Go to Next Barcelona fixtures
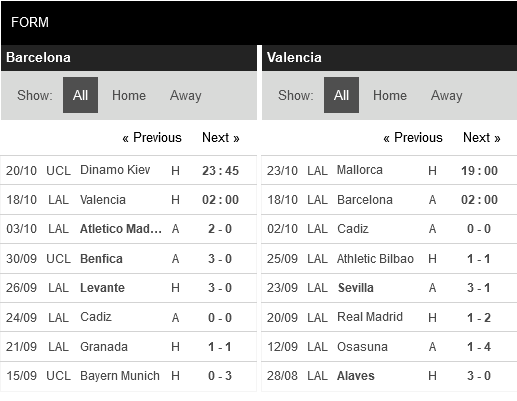 (221, 137)
